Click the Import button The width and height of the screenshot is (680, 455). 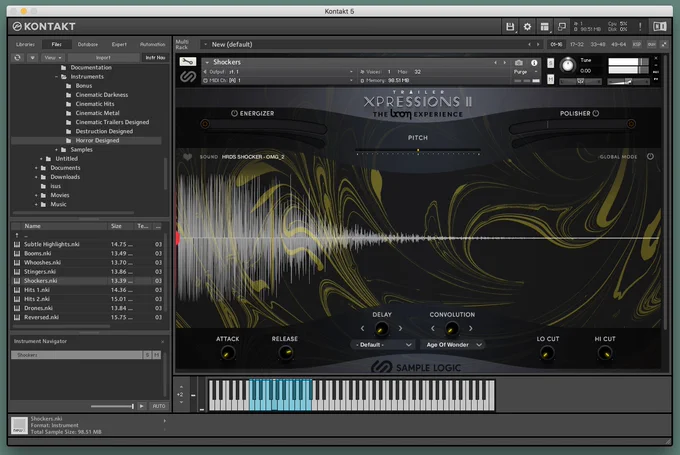[103, 57]
